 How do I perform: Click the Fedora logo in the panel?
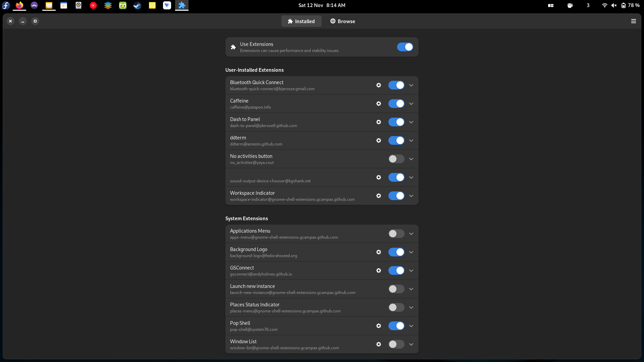pos(6,5)
